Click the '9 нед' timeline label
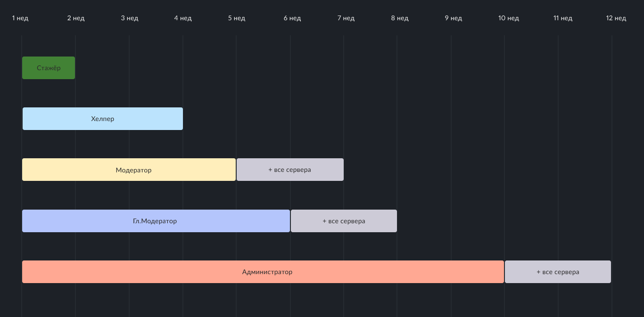The height and width of the screenshot is (317, 644). (454, 18)
